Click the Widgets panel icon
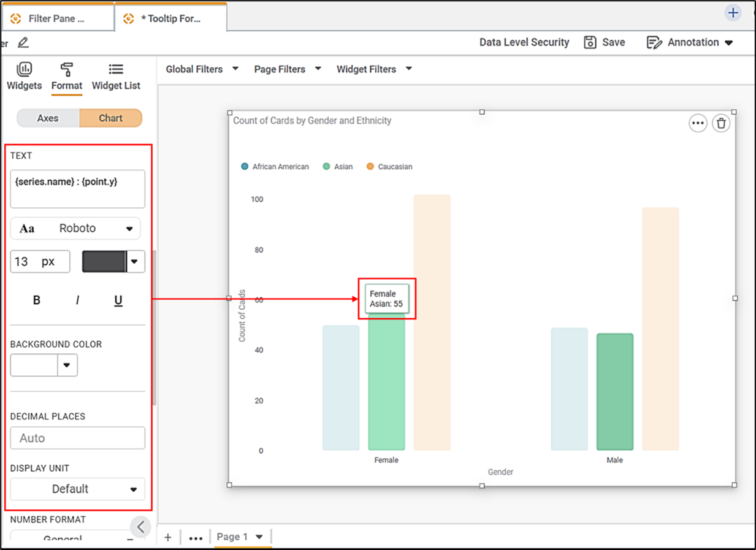756x550 pixels. pos(25,69)
